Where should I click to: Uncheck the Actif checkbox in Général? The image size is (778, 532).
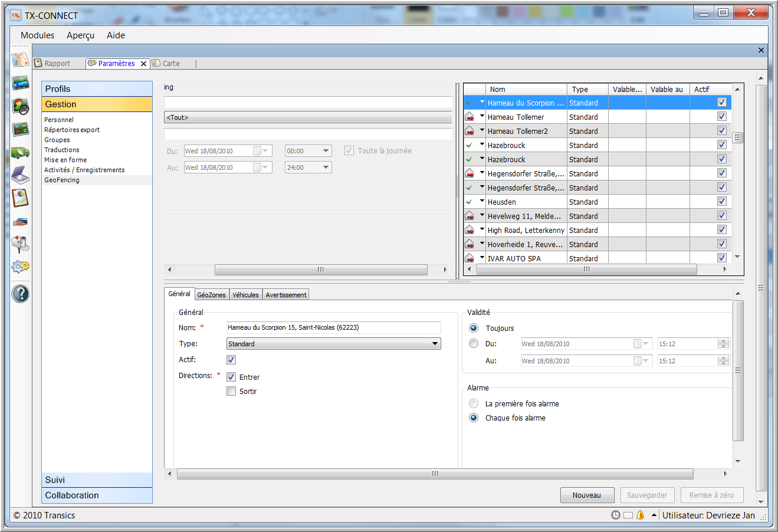[x=231, y=360]
